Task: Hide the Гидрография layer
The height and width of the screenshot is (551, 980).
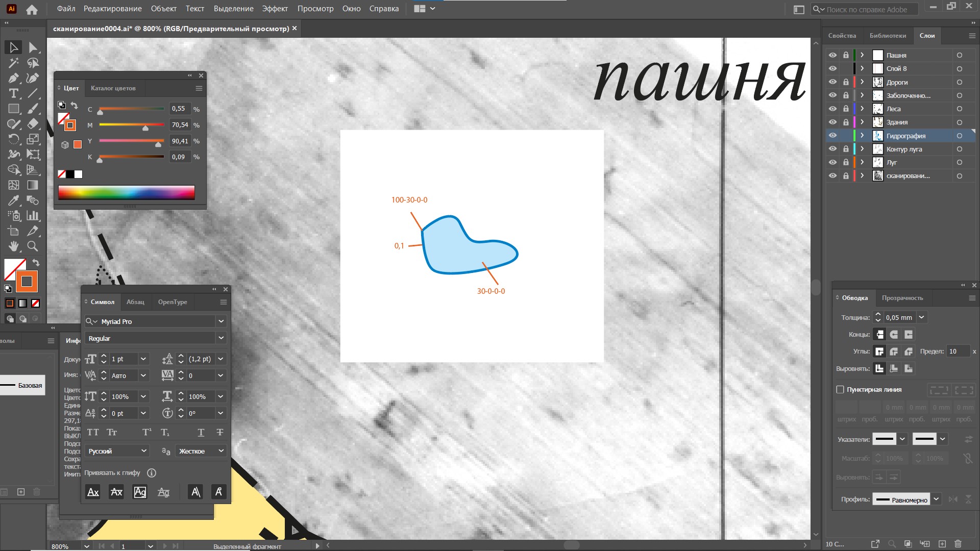Action: pyautogui.click(x=832, y=136)
